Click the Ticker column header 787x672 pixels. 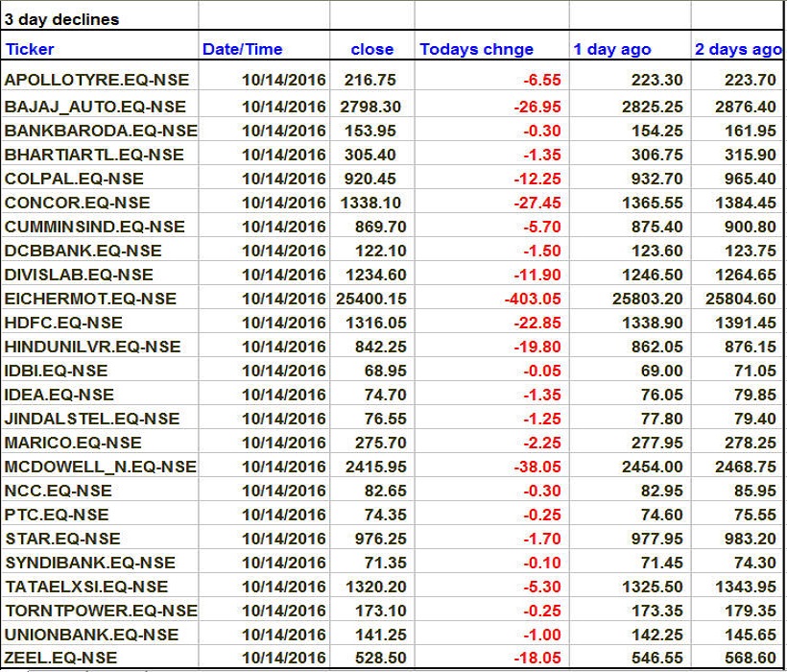click(x=31, y=49)
